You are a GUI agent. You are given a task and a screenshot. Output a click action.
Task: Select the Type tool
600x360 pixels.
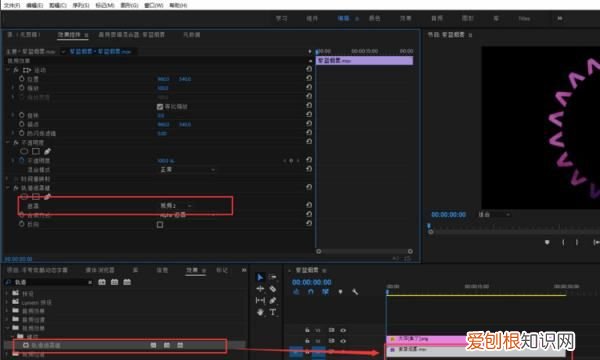click(x=272, y=312)
